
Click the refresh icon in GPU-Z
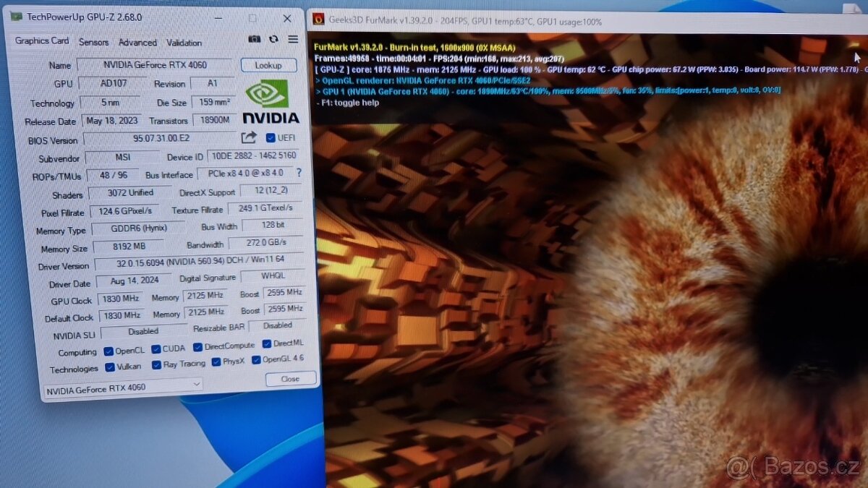tap(273, 39)
